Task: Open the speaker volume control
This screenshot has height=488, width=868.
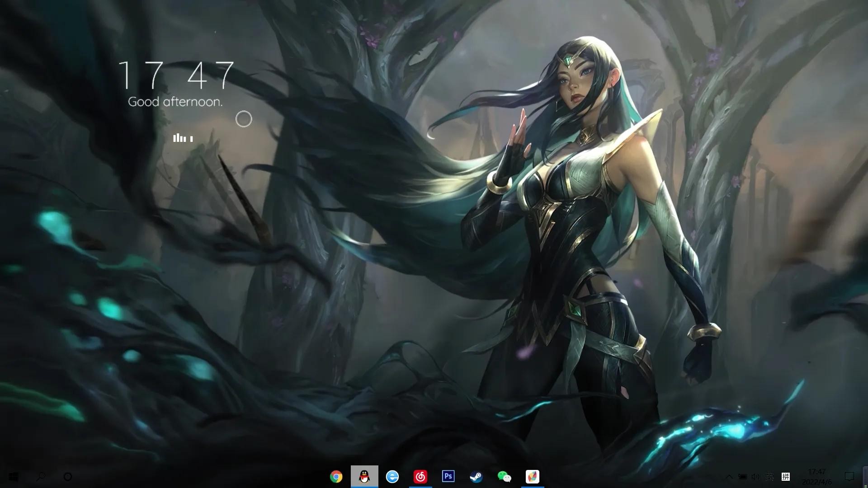Action: 755,477
